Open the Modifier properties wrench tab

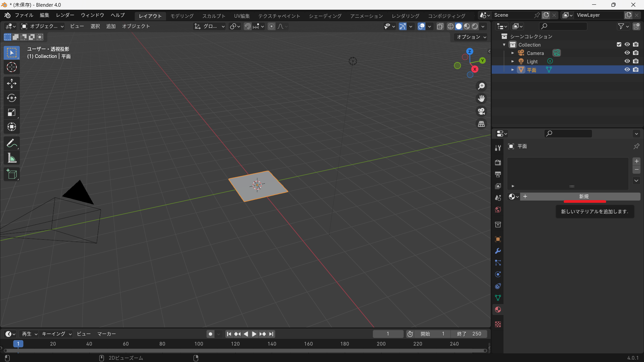tap(498, 251)
